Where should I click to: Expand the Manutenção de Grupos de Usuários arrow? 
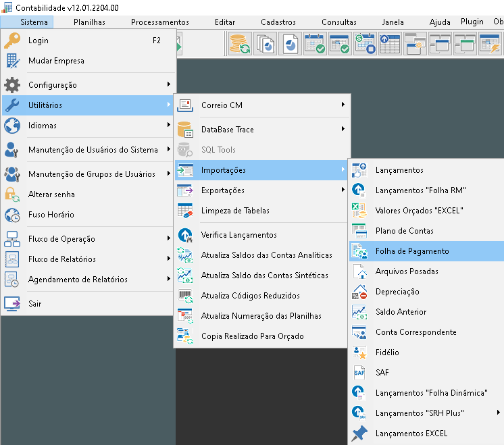coord(168,174)
